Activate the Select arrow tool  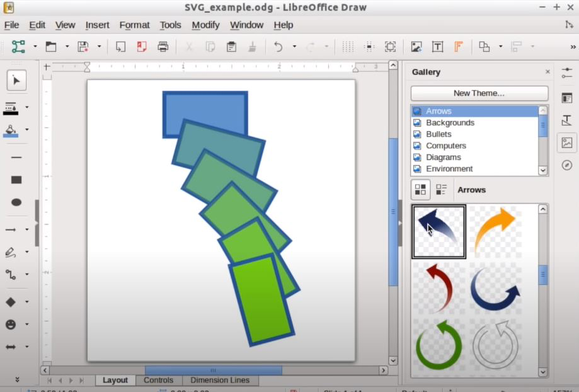pyautogui.click(x=17, y=80)
